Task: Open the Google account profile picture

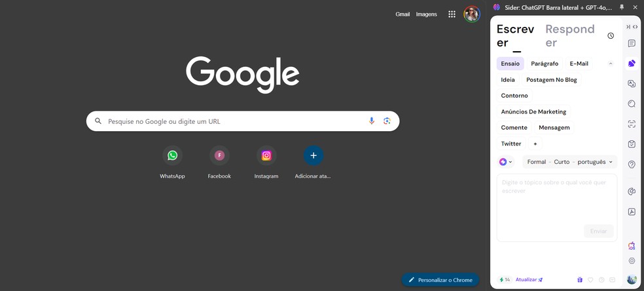Action: [x=472, y=14]
